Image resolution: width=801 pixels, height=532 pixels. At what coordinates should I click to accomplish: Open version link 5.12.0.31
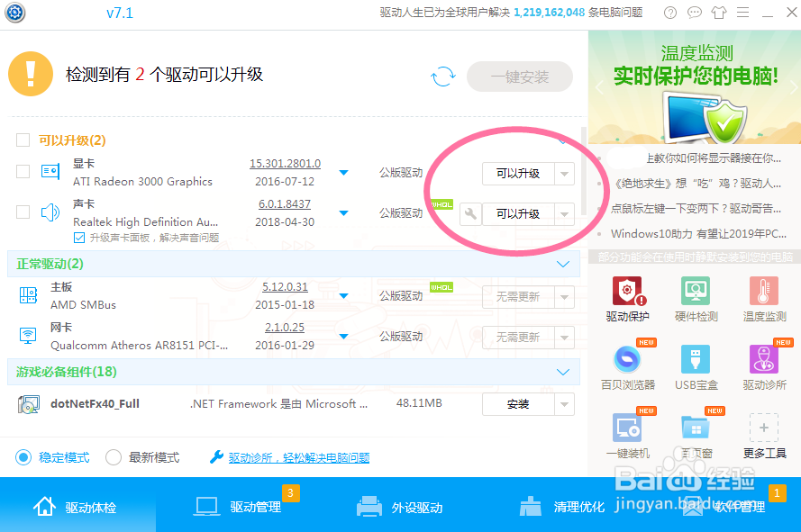click(285, 287)
